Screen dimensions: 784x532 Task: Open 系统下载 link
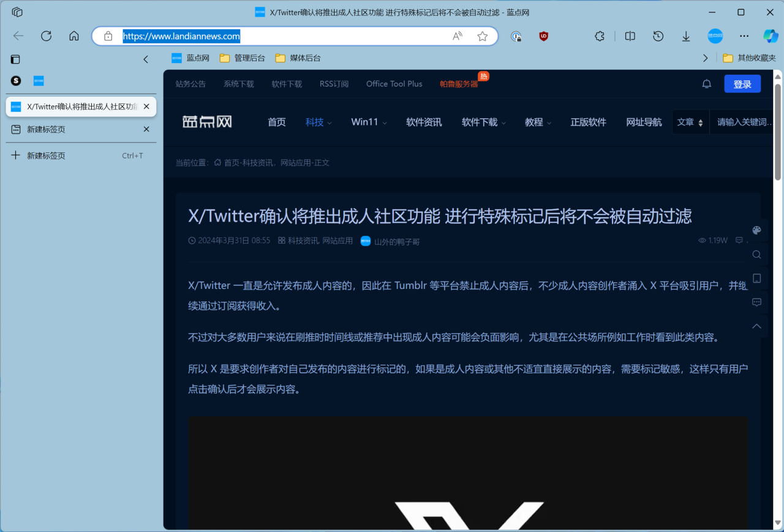tap(239, 84)
